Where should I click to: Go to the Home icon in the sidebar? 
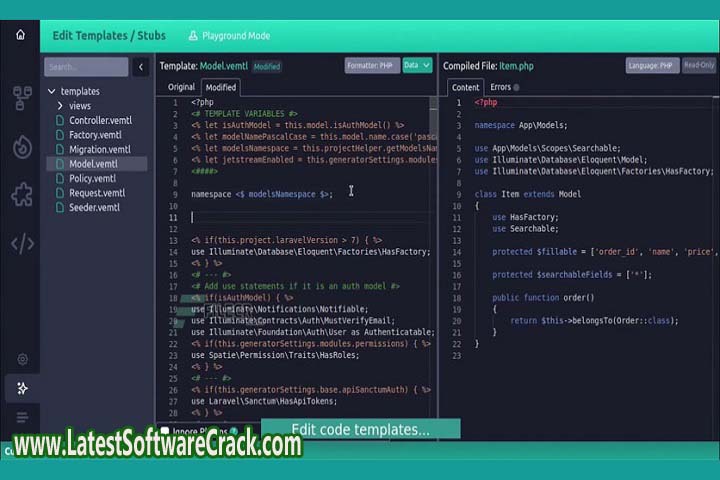pos(20,35)
